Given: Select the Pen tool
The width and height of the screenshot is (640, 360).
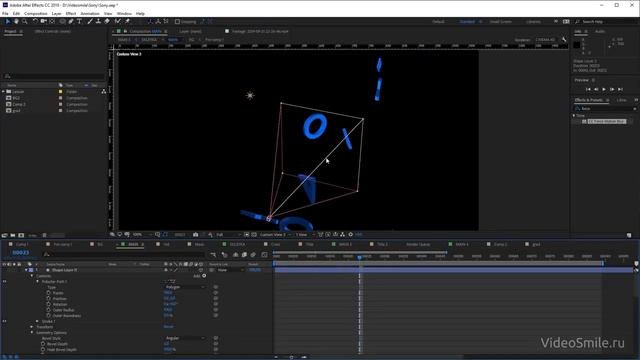Looking at the screenshot, I should pos(71,21).
